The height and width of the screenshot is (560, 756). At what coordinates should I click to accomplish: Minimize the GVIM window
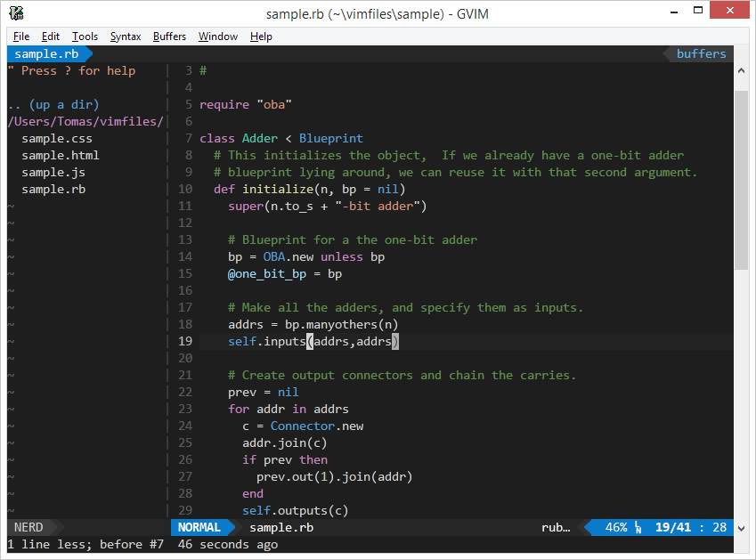tap(674, 11)
